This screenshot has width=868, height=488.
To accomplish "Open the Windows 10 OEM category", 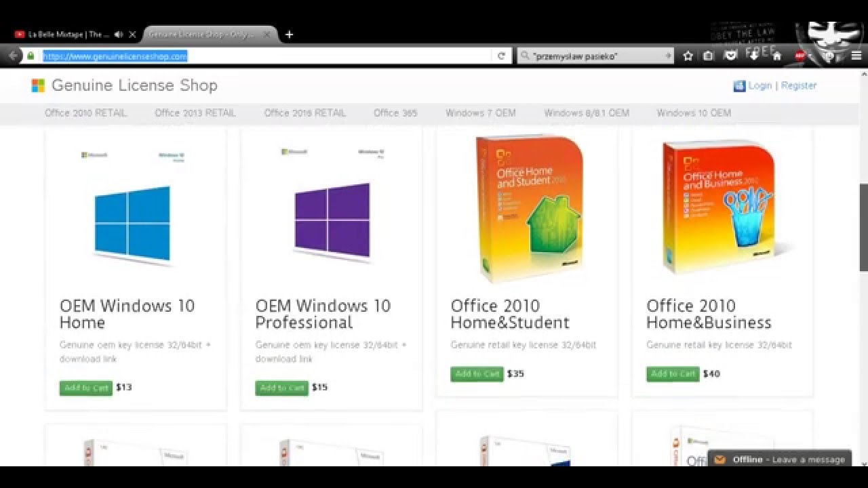I will (x=694, y=113).
